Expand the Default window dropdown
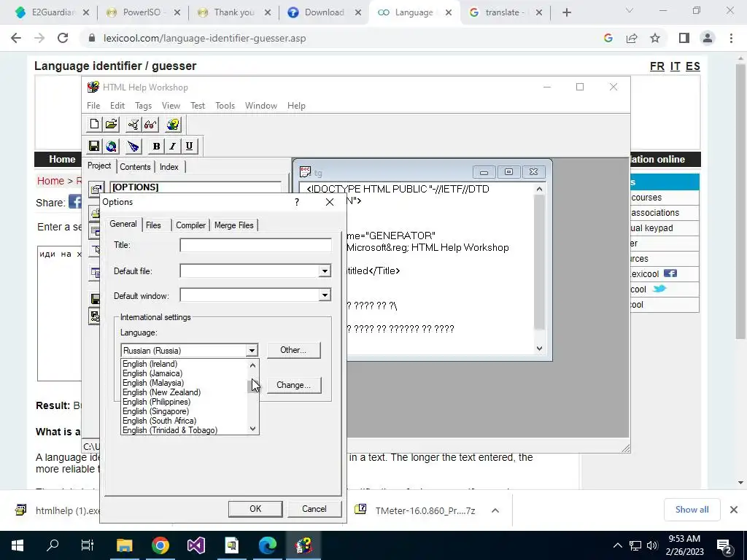 (325, 295)
